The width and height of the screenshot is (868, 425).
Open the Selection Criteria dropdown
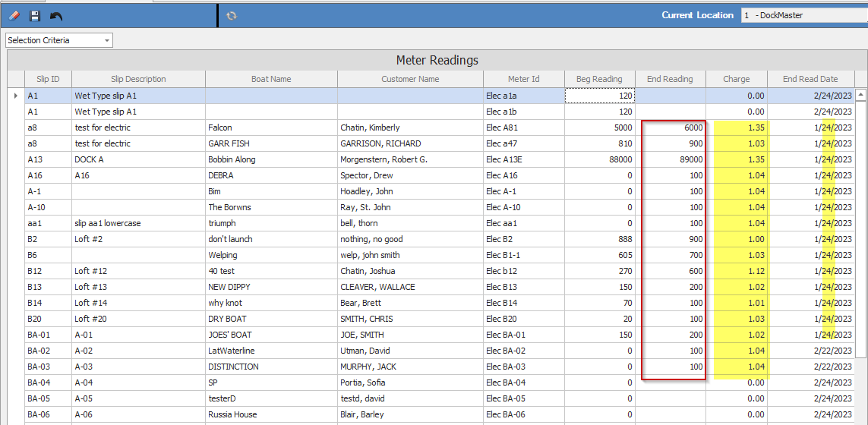click(59, 40)
